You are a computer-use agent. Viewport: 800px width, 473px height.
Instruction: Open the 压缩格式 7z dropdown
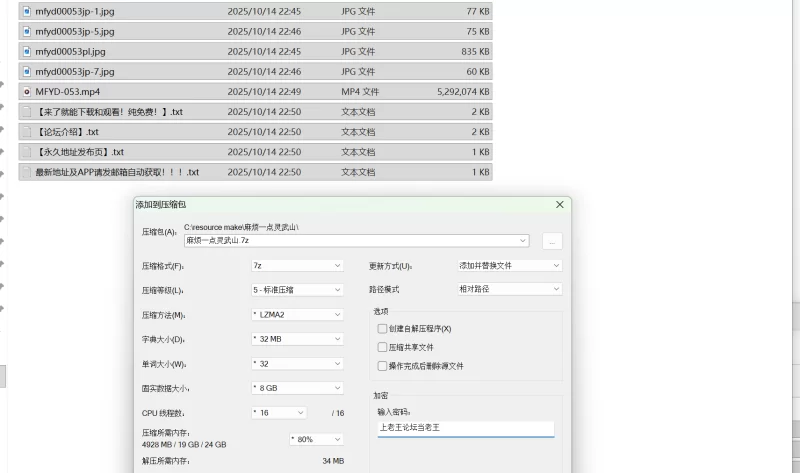point(296,266)
